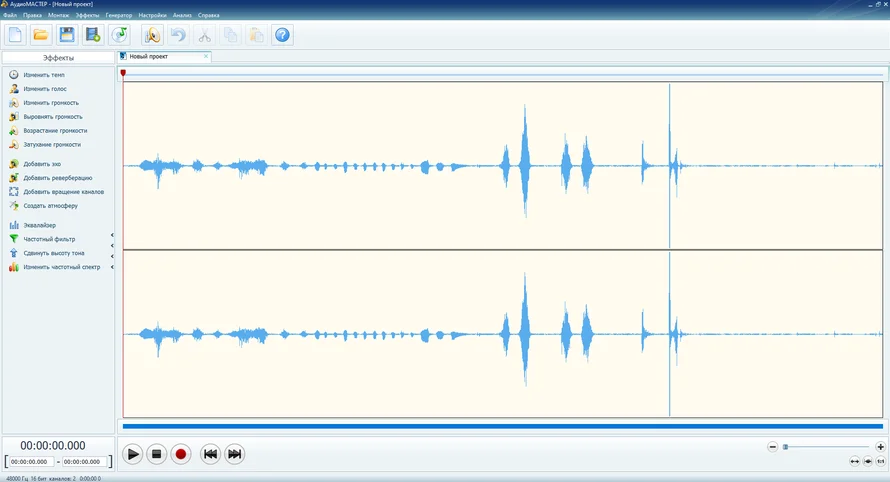The width and height of the screenshot is (890, 482).
Task: Click the CD with music note icon
Action: click(119, 35)
